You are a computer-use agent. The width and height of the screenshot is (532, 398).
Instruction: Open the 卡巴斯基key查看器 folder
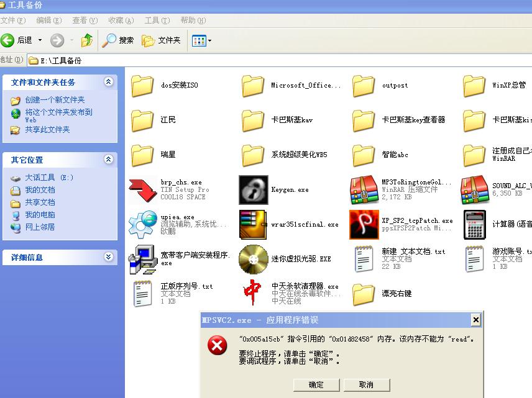click(364, 120)
